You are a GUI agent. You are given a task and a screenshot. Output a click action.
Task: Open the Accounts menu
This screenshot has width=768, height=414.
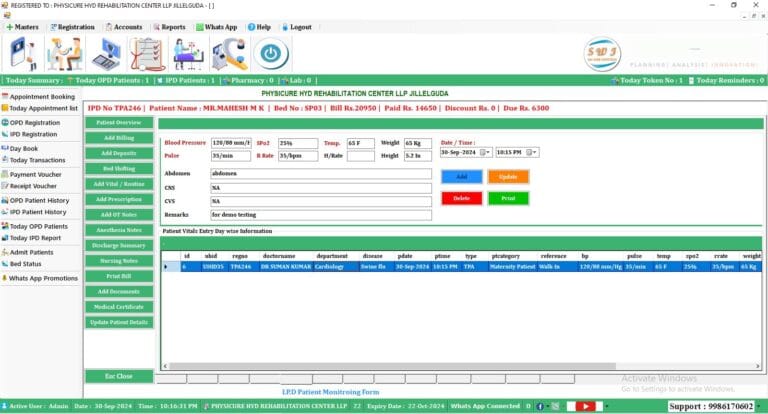coord(124,27)
